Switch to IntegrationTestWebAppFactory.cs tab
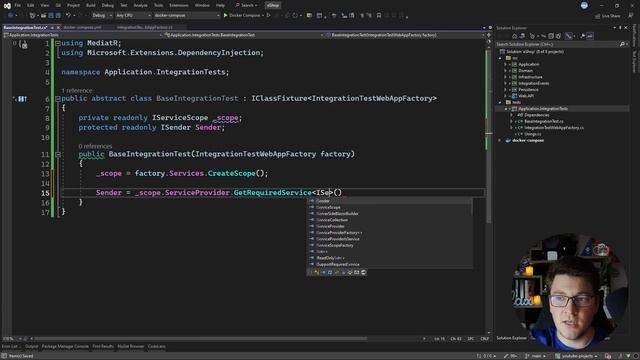The height and width of the screenshot is (360, 640). point(145,27)
